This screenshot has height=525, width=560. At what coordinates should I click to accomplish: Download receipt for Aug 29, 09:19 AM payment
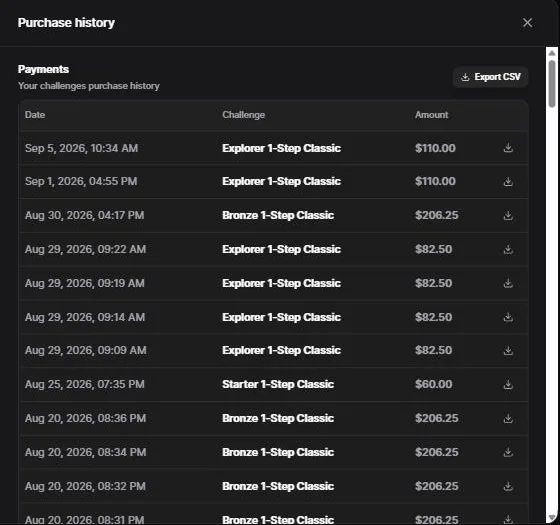[508, 283]
